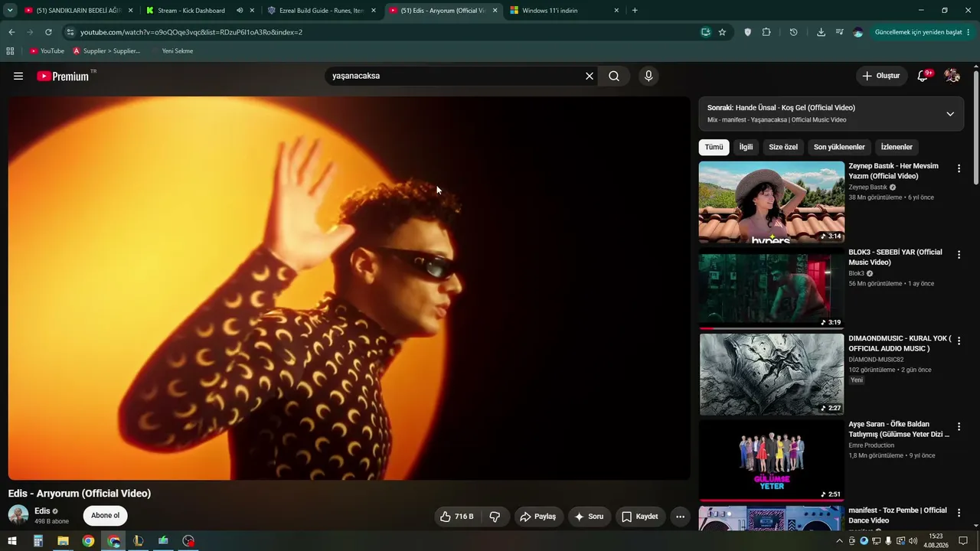Install app icon in the address bar
Viewport: 980px width, 551px height.
click(706, 32)
